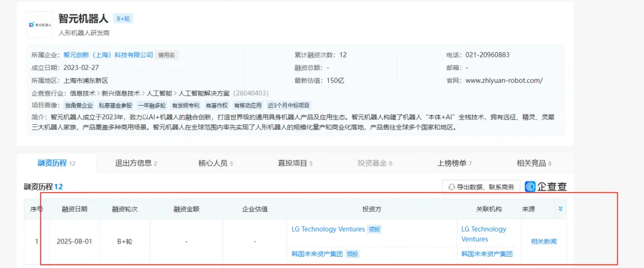Open the 相关竞品 tab
This screenshot has height=268, width=644.
534,164
